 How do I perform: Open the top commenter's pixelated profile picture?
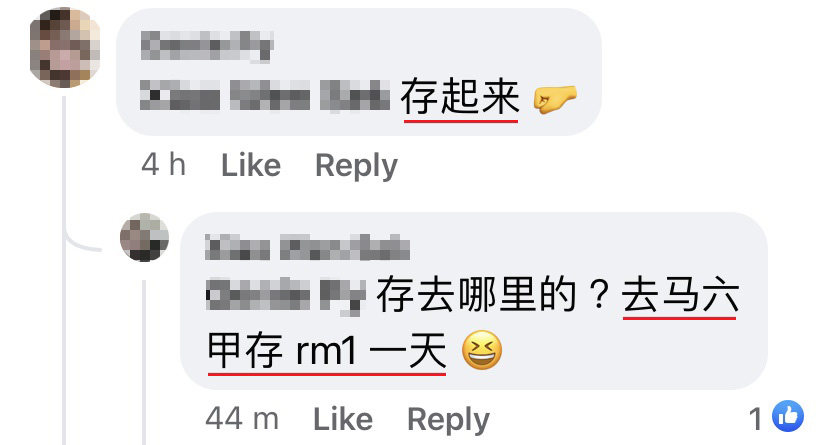coord(65,48)
